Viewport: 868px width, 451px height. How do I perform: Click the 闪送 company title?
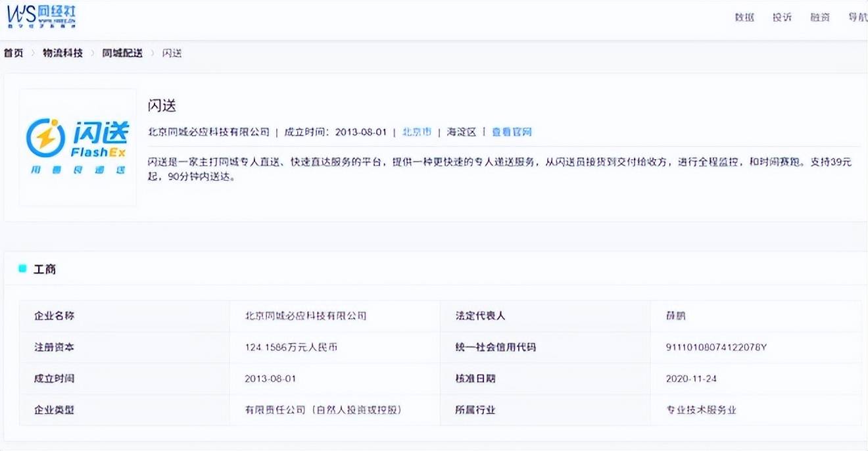pos(162,106)
